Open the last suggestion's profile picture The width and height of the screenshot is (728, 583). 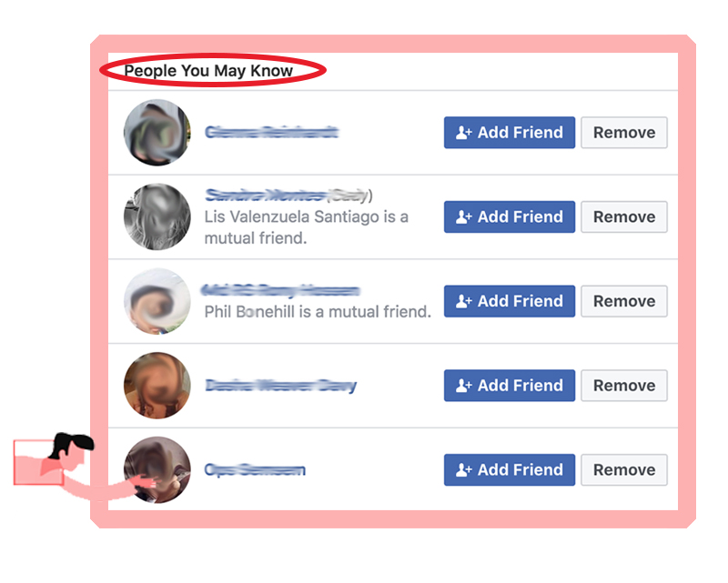pos(157,469)
